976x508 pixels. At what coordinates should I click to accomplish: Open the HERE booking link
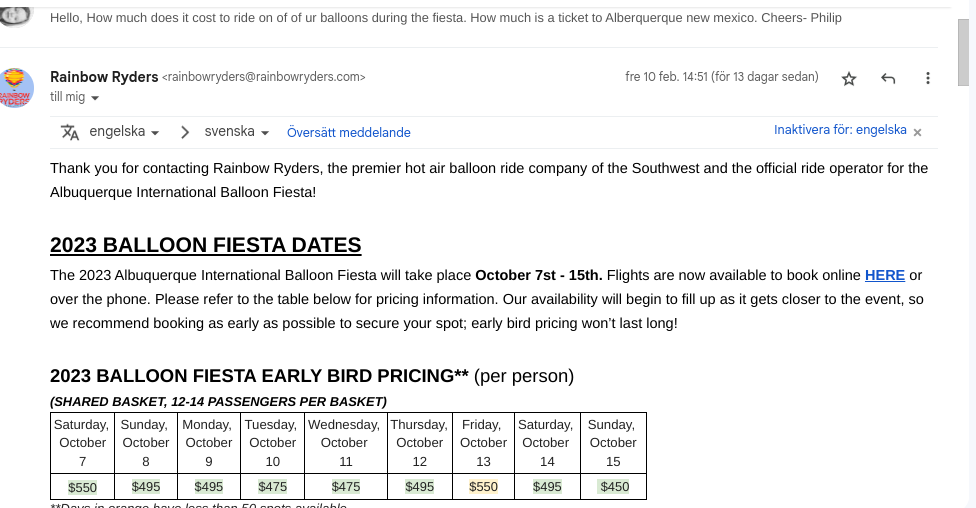pyautogui.click(x=884, y=275)
